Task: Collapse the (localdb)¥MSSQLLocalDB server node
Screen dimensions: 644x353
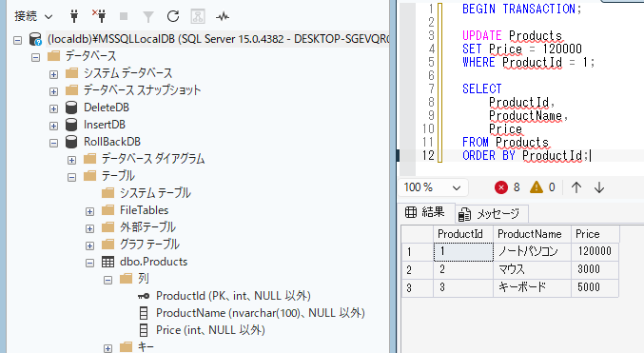Action: click(17, 40)
